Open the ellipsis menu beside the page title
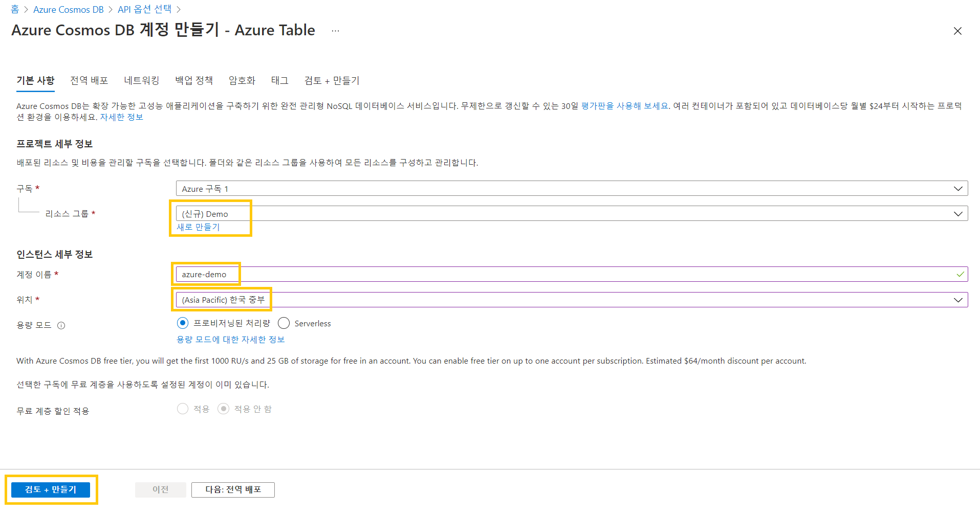Image resolution: width=980 pixels, height=515 pixels. [335, 31]
